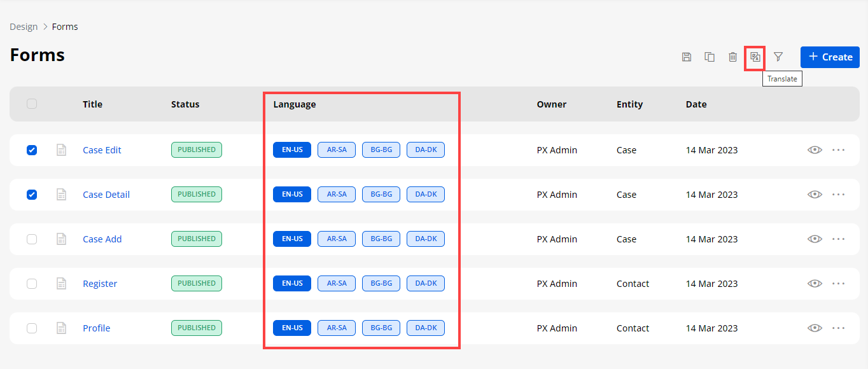The width and height of the screenshot is (868, 369).
Task: Check the Case Add row checkbox
Action: tap(32, 239)
